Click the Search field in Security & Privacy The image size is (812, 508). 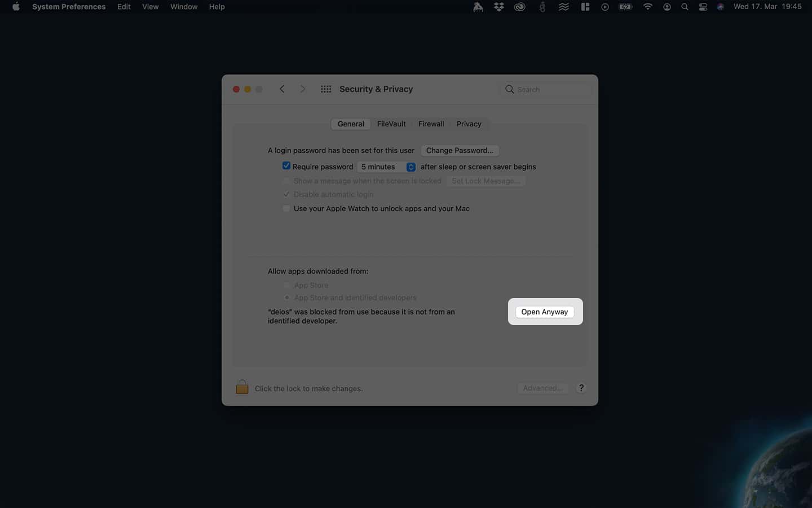coord(546,89)
